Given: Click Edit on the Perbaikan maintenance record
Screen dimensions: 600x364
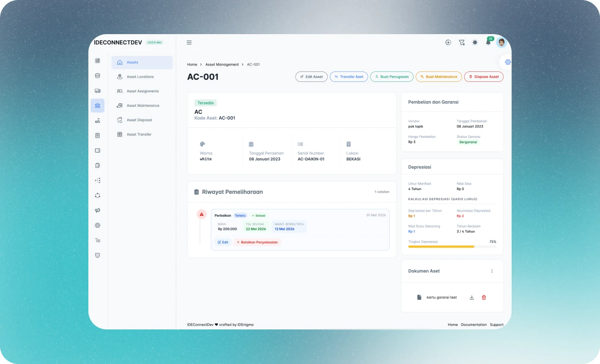Looking at the screenshot, I should click(223, 243).
